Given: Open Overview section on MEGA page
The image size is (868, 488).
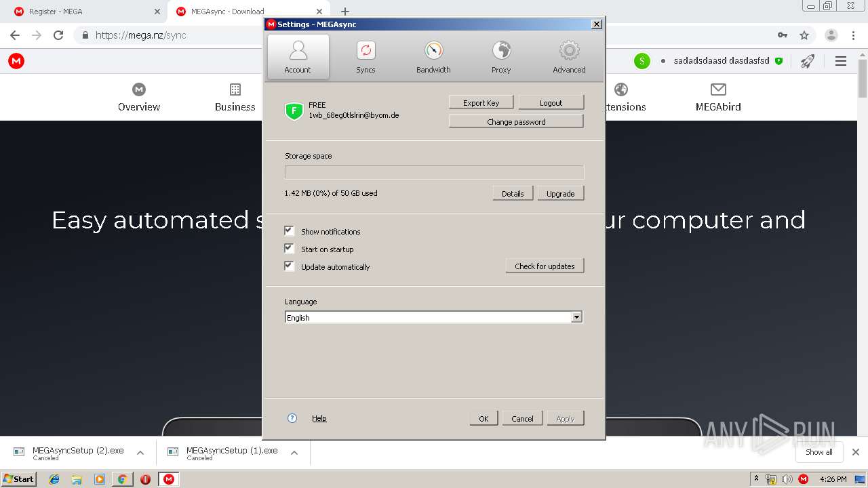Looking at the screenshot, I should [x=139, y=97].
